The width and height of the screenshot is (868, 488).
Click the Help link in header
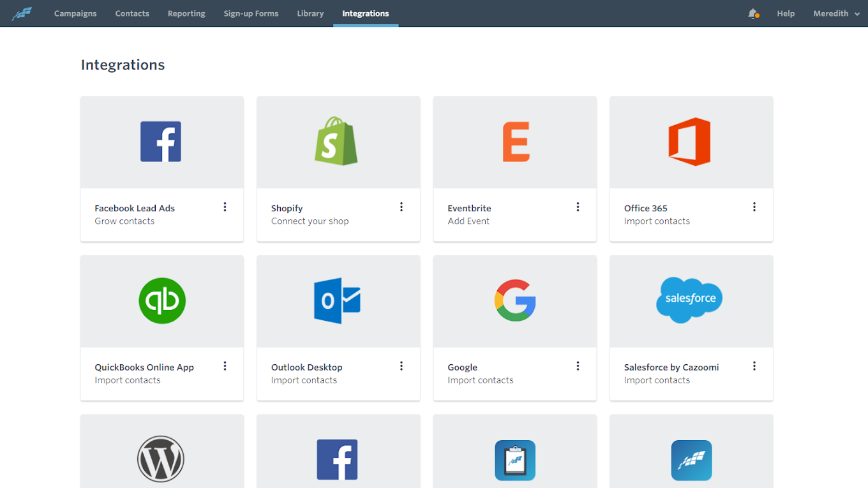pyautogui.click(x=786, y=13)
